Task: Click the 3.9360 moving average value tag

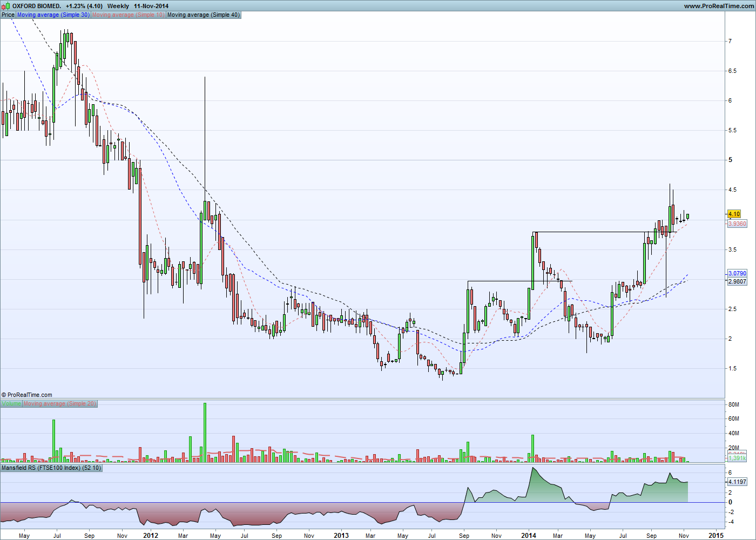Action: coord(737,224)
